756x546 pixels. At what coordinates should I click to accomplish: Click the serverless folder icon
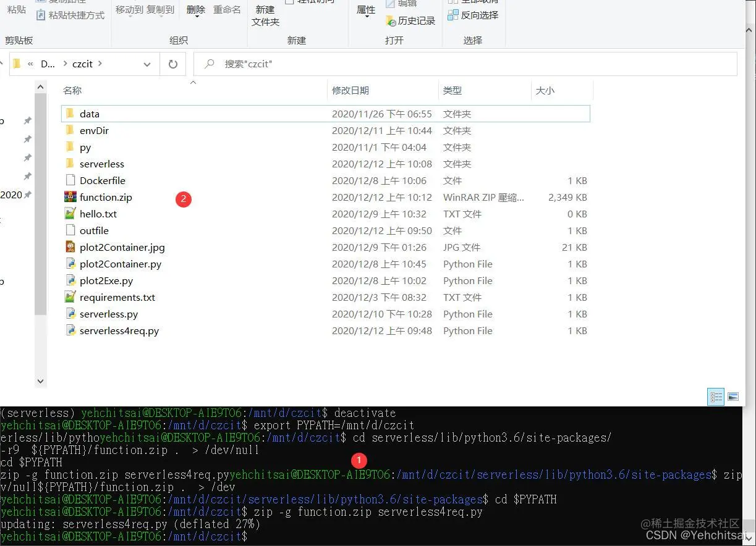click(70, 164)
